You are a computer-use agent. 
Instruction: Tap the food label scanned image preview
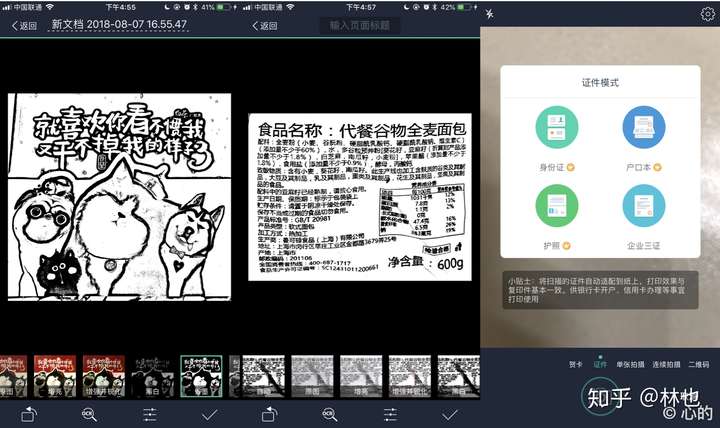[x=360, y=197]
